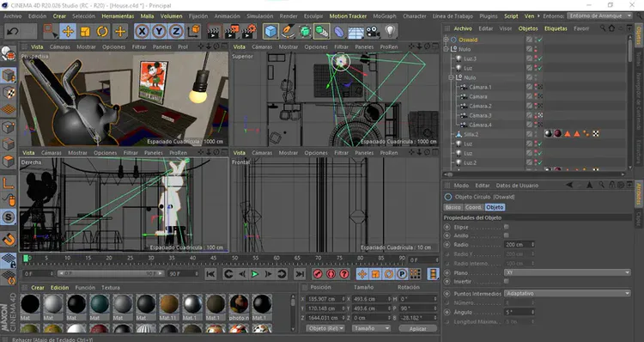This screenshot has width=644, height=342.
Task: Select the teal material swatch
Action: (x=100, y=304)
